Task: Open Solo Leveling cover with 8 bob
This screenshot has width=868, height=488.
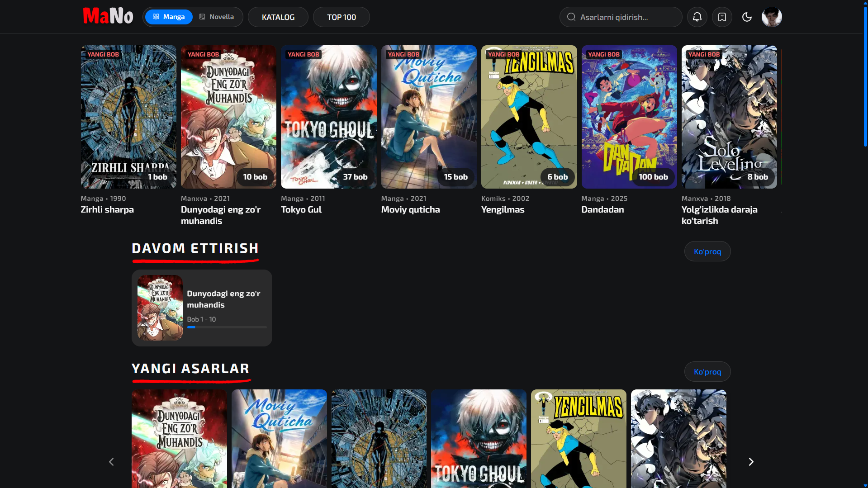Action: click(729, 117)
